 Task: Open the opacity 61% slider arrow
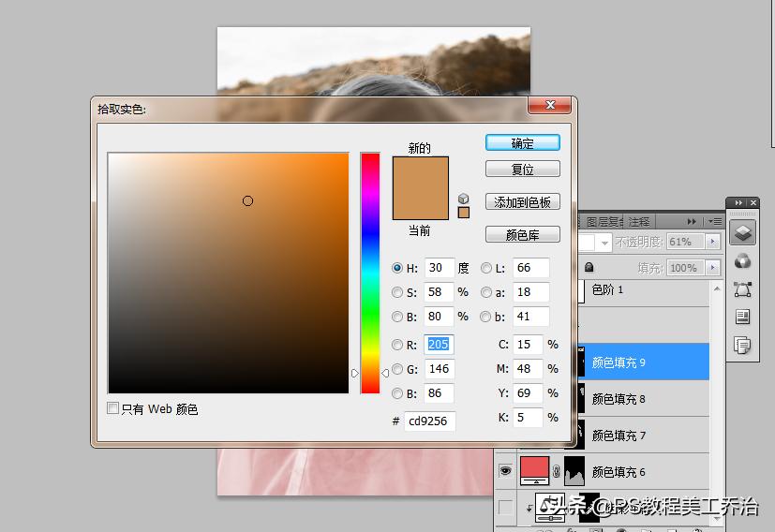(x=712, y=242)
